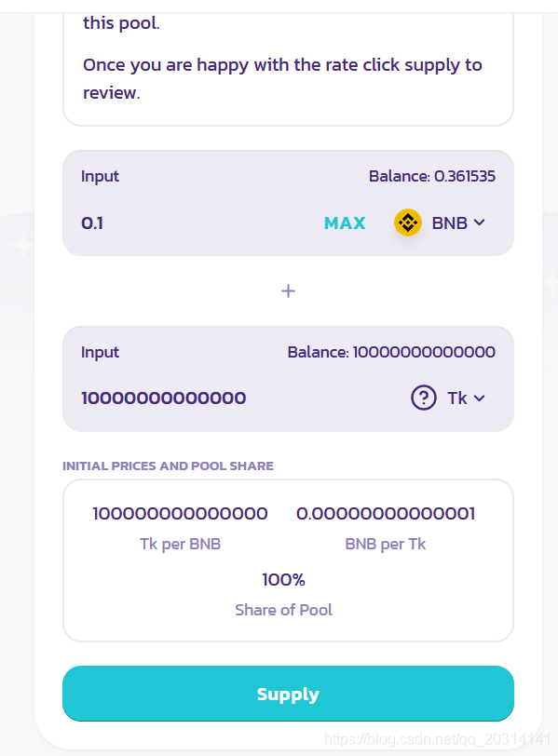Click the question mark icon beside Tk
The height and width of the screenshot is (756, 558).
pos(424,398)
